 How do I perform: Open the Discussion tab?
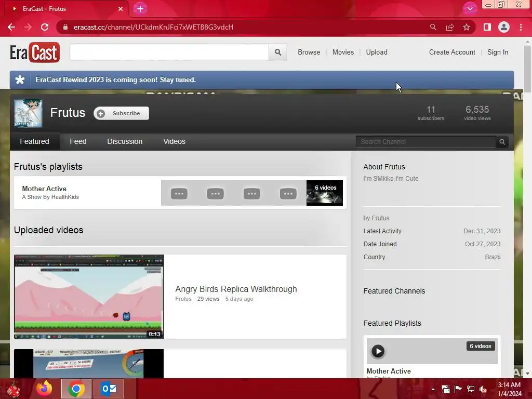125,141
